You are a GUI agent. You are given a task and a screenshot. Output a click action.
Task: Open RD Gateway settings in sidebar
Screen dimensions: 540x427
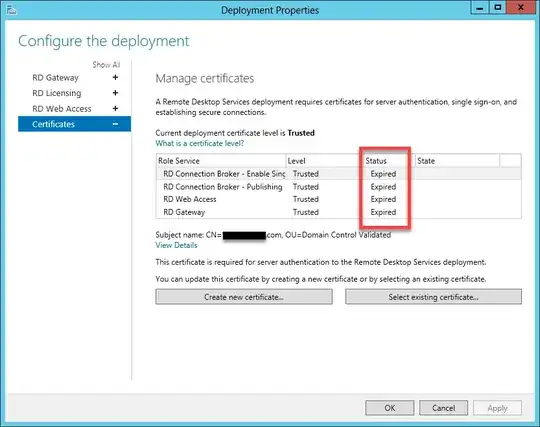55,78
